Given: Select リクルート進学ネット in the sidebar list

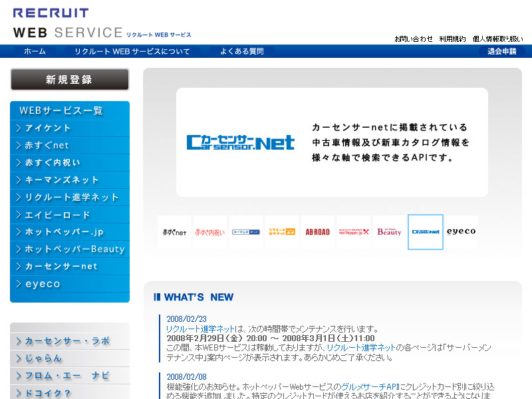Looking at the screenshot, I should click(x=70, y=198).
